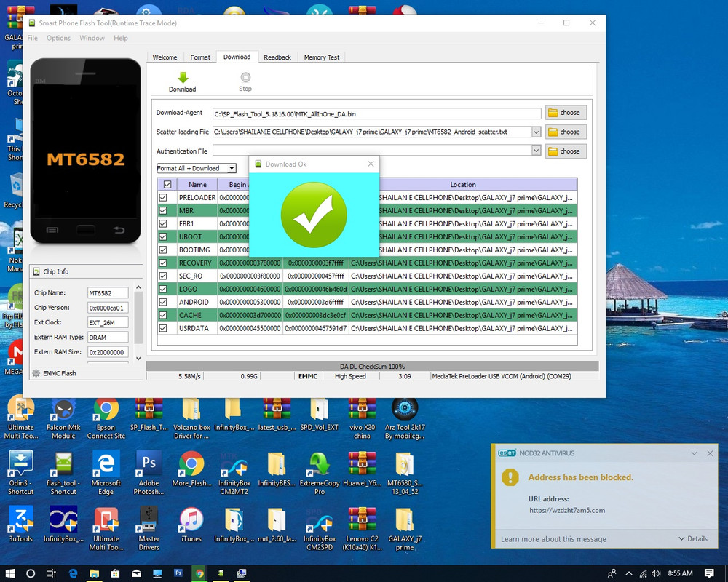Click the Extern RAM Size value field
The width and height of the screenshot is (728, 582).
108,352
